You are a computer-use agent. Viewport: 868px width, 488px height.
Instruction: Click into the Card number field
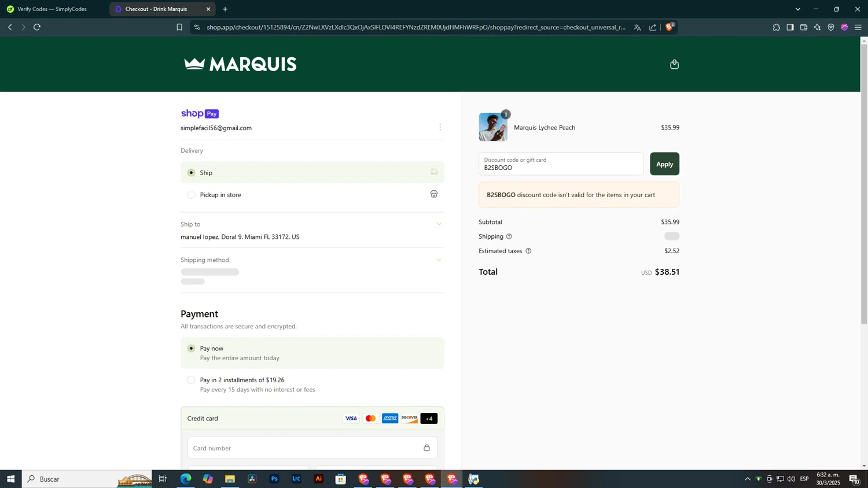click(x=312, y=448)
